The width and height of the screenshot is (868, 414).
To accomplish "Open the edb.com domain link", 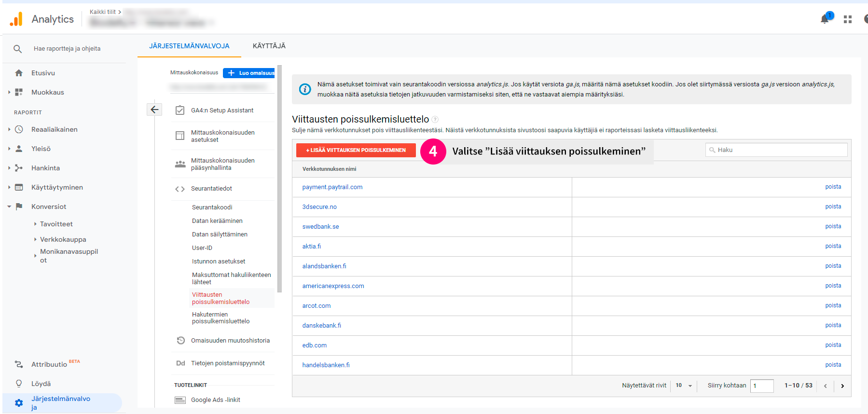I will pos(315,345).
